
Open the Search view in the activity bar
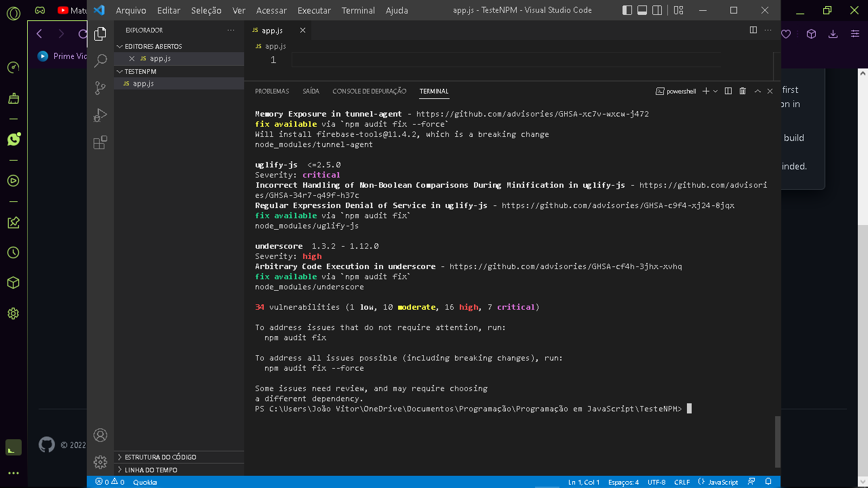[100, 60]
